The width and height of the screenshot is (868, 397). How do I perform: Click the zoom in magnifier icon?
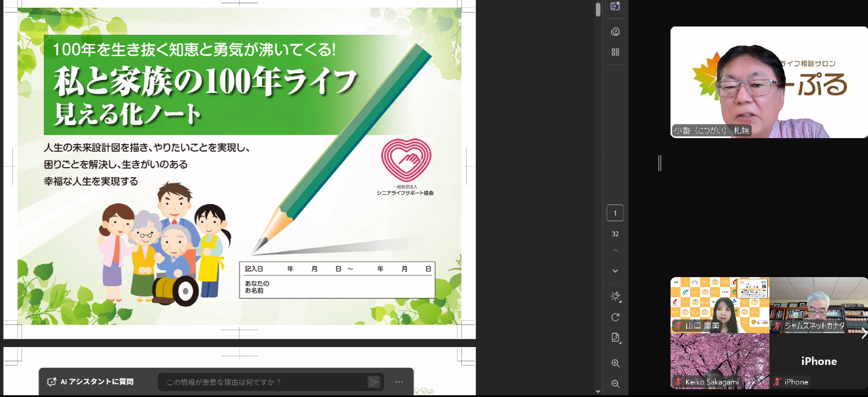615,363
